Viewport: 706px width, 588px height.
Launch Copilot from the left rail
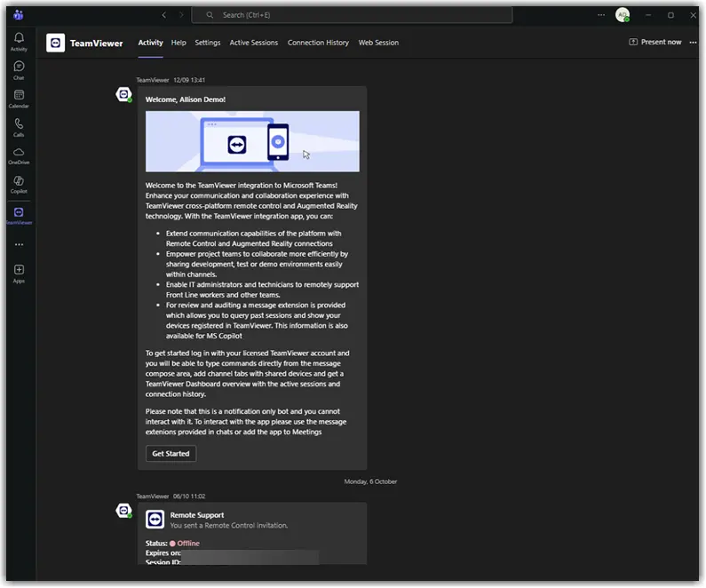click(19, 185)
